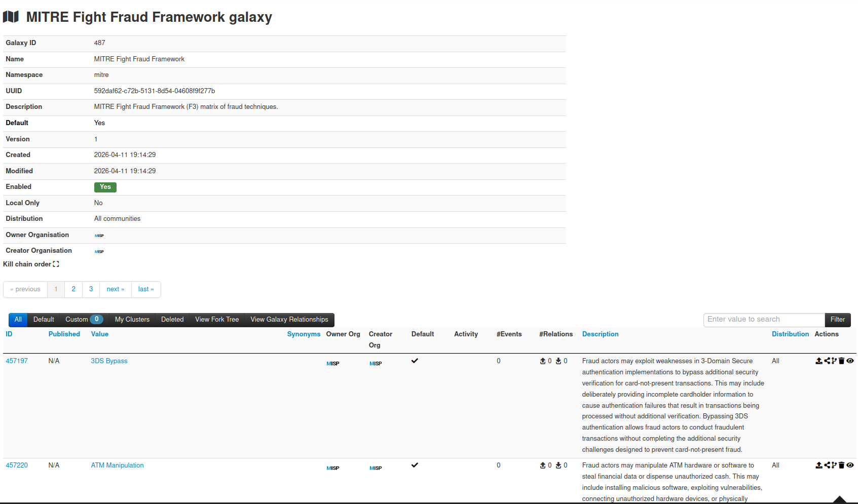Delete the 3DS Bypass cluster
Screen dimensions: 858x504
pos(842,361)
